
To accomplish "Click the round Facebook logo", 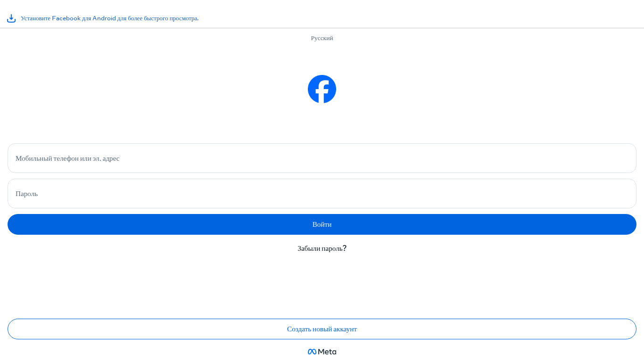I will click(x=322, y=89).
